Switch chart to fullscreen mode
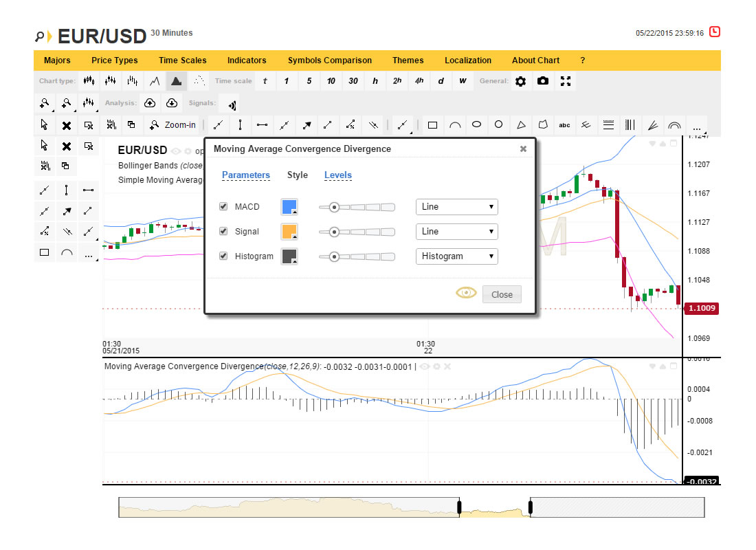The width and height of the screenshot is (756, 550). [x=566, y=81]
